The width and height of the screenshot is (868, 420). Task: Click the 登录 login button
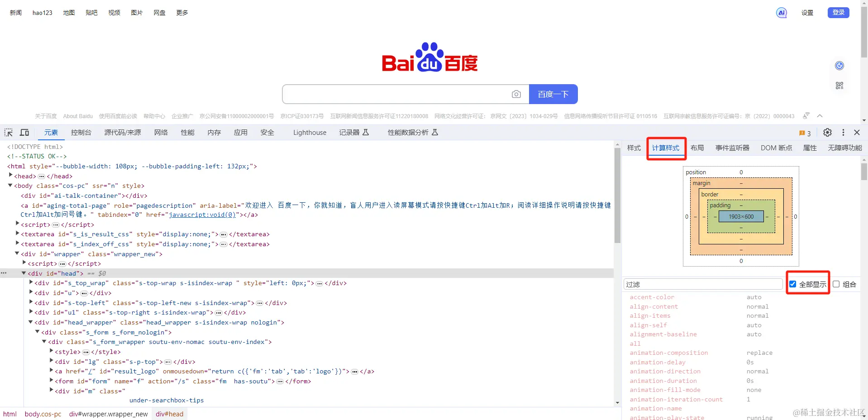pos(839,13)
